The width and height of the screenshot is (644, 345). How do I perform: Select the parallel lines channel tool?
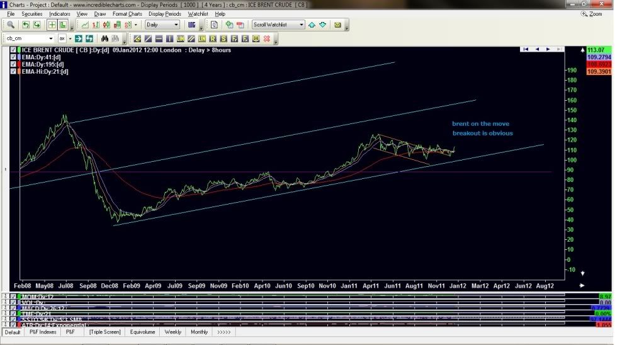coord(191,38)
